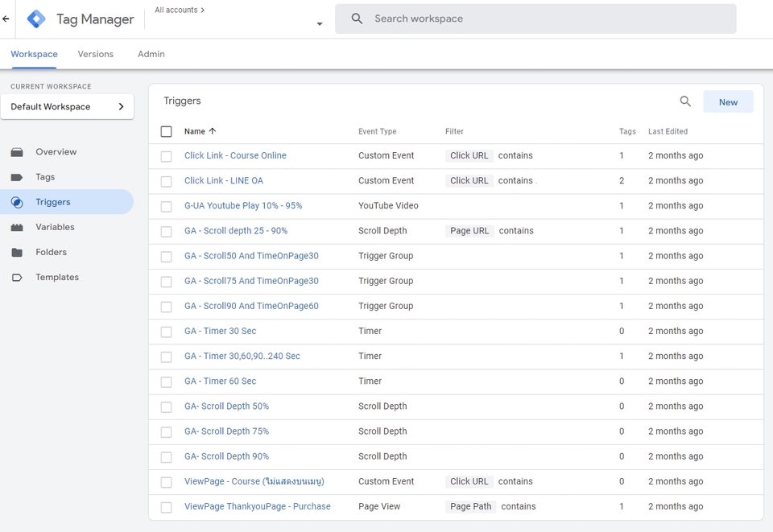Image resolution: width=773 pixels, height=532 pixels.
Task: Open the triggers search magnifier
Action: coord(685,101)
